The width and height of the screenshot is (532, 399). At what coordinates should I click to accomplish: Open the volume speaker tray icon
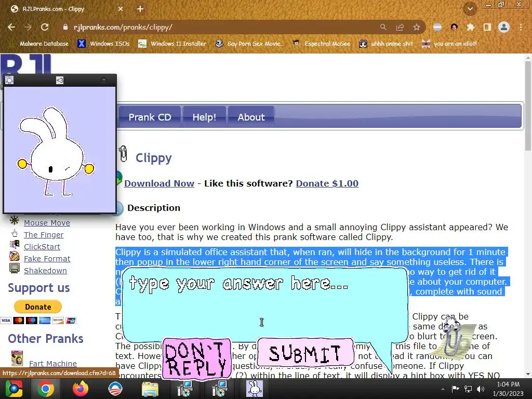click(481, 389)
